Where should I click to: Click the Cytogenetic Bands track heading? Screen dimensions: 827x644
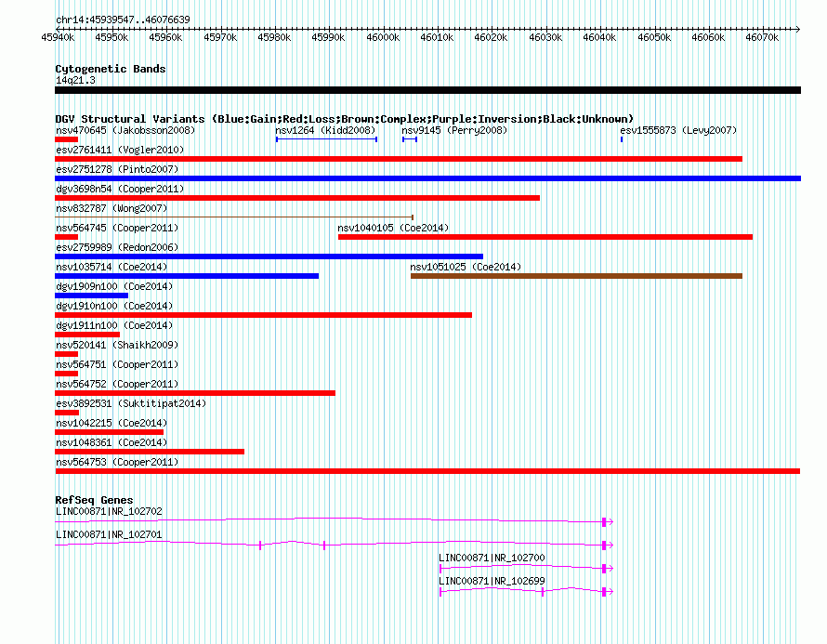pyautogui.click(x=111, y=69)
